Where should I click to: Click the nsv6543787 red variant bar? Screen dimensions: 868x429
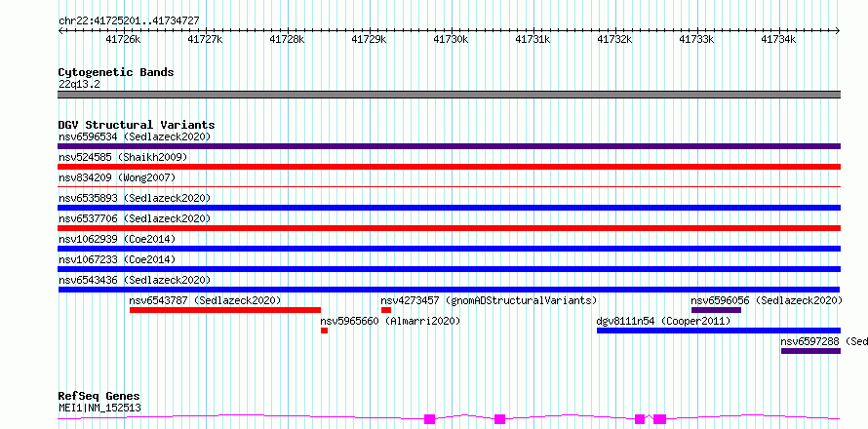[225, 310]
